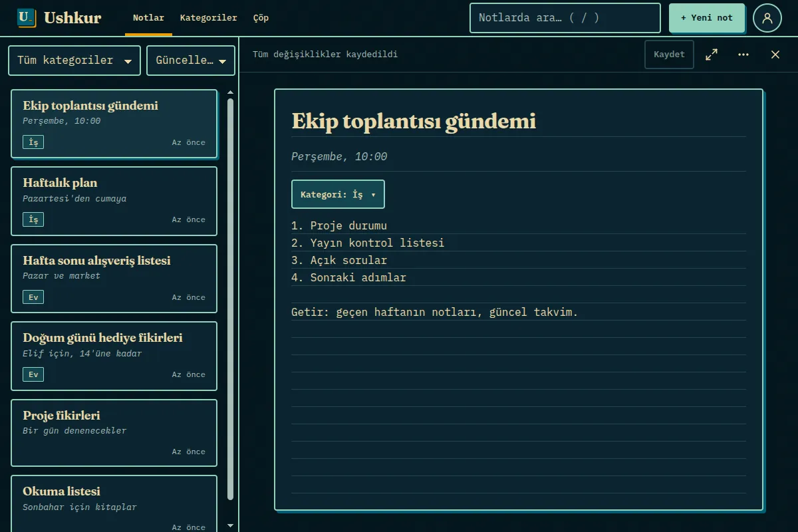
Task: Click the line "1. Proje durumu"
Action: click(x=339, y=225)
